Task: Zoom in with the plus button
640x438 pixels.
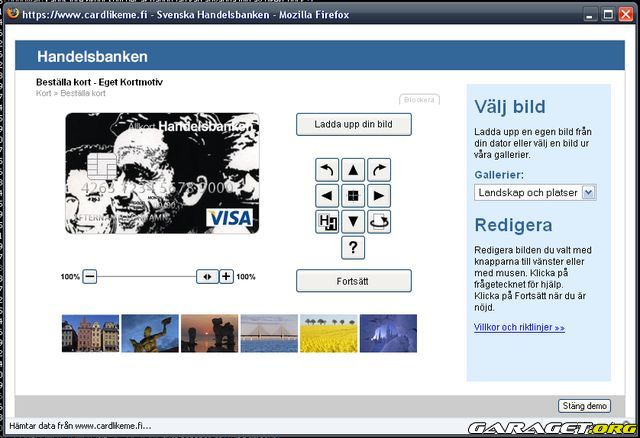Action: (x=226, y=276)
